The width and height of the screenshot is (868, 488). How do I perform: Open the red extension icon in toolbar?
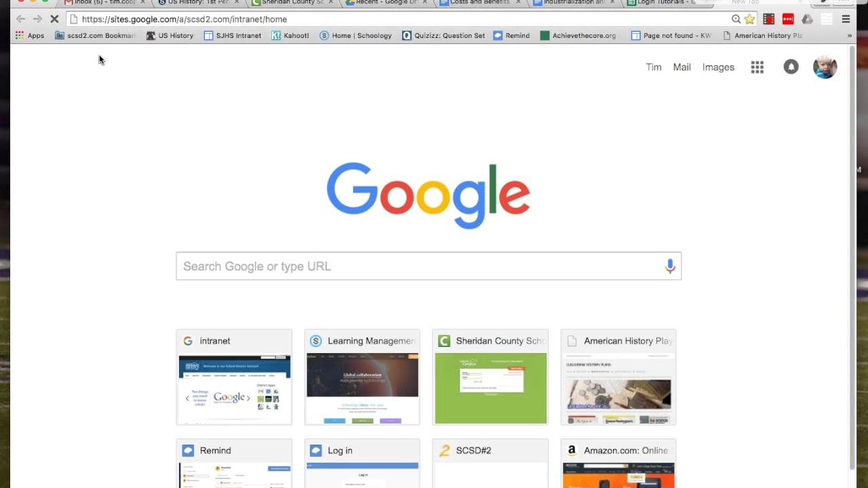(788, 19)
